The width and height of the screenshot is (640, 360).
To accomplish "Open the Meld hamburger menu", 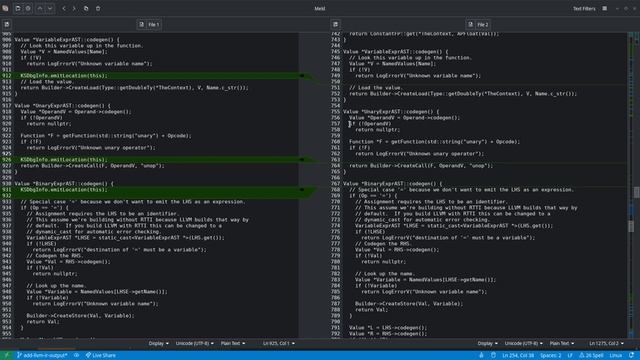I will pos(604,9).
